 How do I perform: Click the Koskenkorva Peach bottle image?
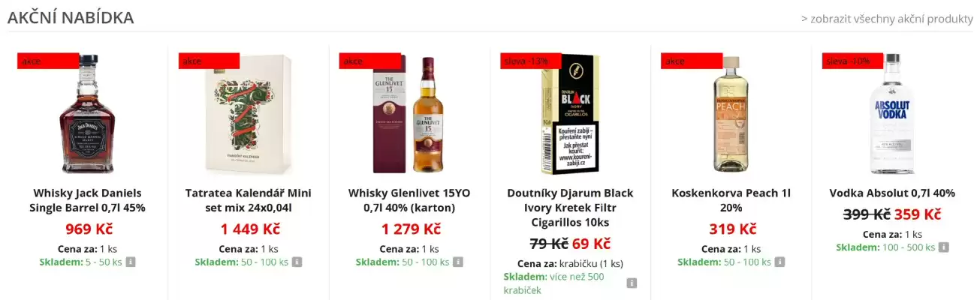731,112
